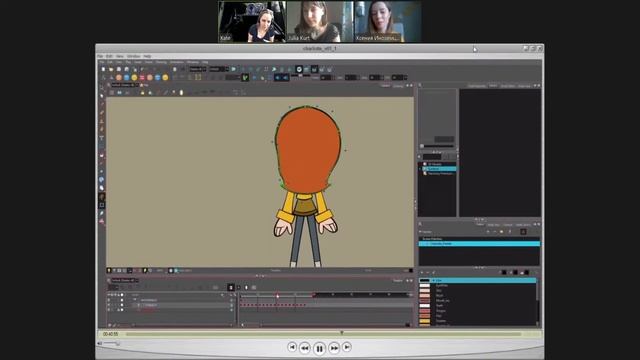Switch to the Drawing view tab

tap(398, 86)
